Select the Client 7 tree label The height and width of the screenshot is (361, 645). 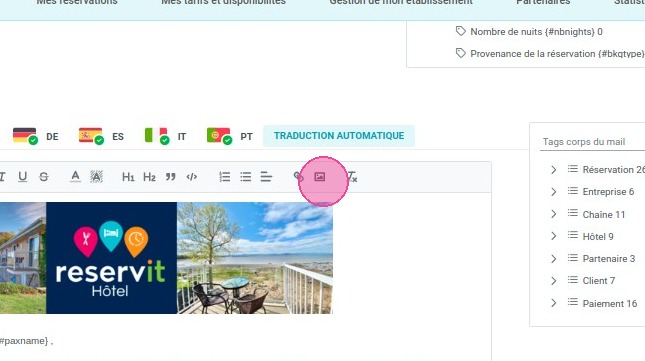click(x=599, y=281)
